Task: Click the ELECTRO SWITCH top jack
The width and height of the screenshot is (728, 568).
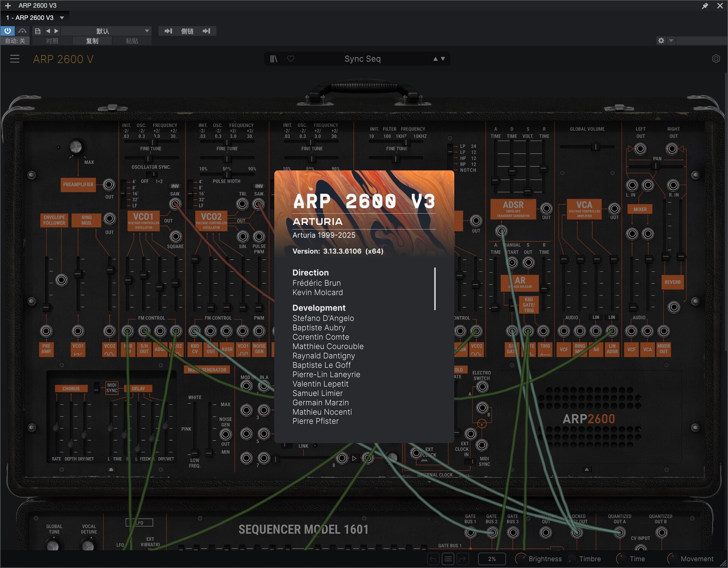Action: click(482, 387)
